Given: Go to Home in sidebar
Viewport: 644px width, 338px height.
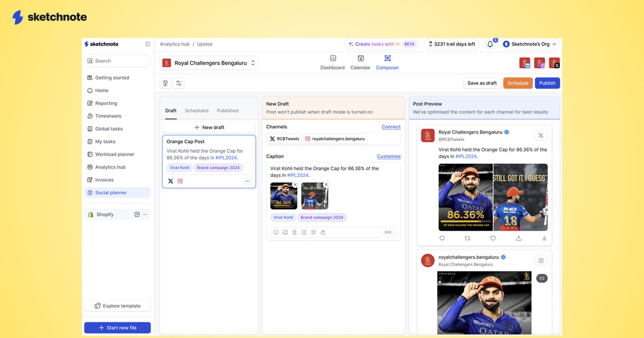Looking at the screenshot, I should (117, 90).
